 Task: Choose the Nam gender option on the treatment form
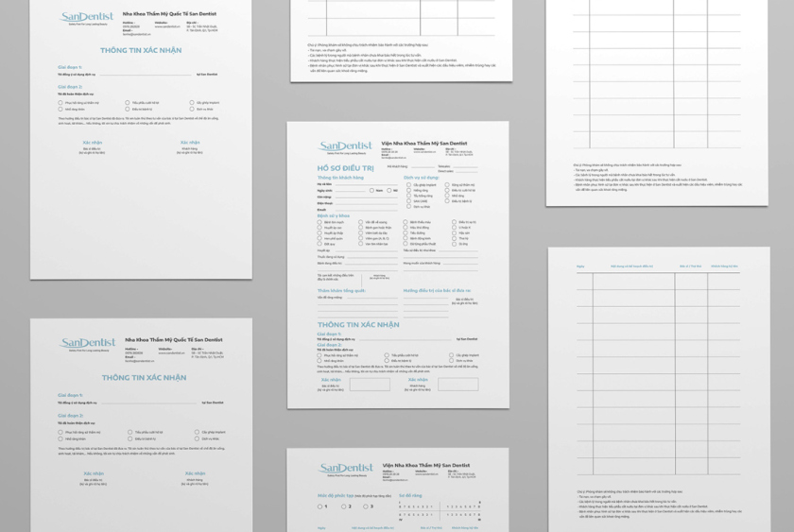pyautogui.click(x=370, y=190)
